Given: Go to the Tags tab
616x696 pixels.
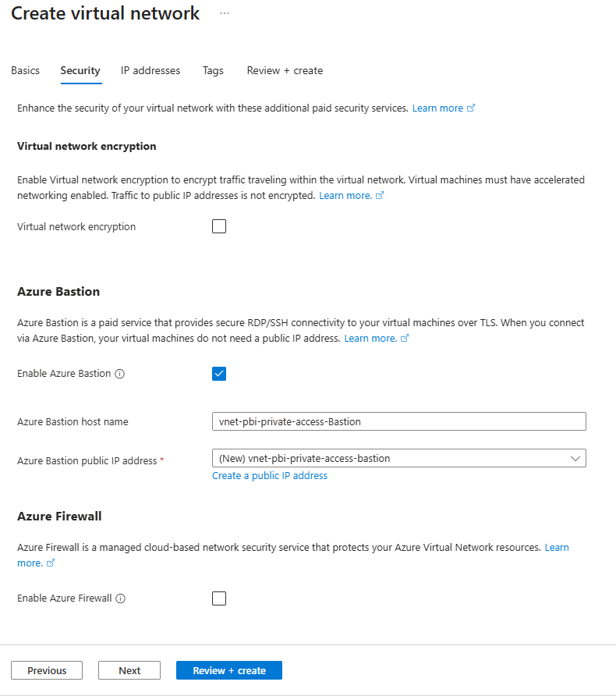Looking at the screenshot, I should 213,70.
